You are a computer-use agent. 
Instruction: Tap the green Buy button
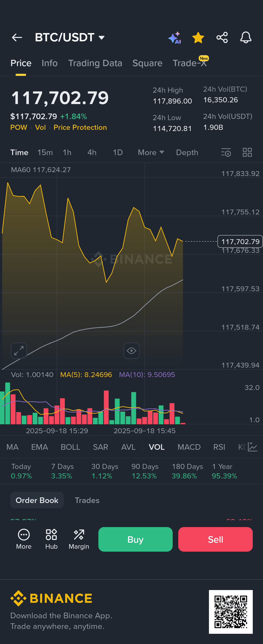click(x=135, y=539)
